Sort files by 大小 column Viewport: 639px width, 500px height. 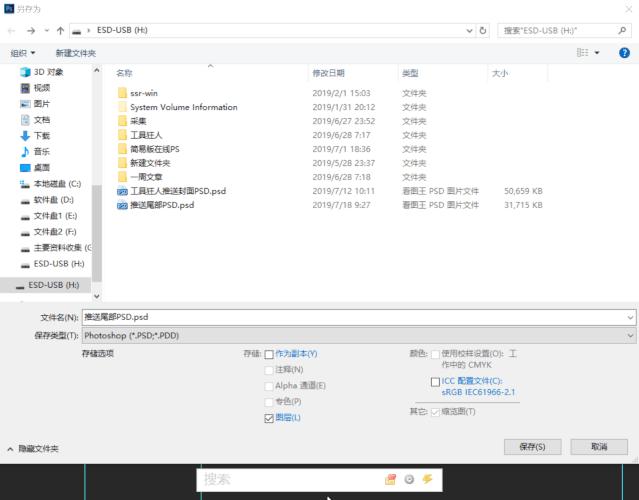coord(500,73)
